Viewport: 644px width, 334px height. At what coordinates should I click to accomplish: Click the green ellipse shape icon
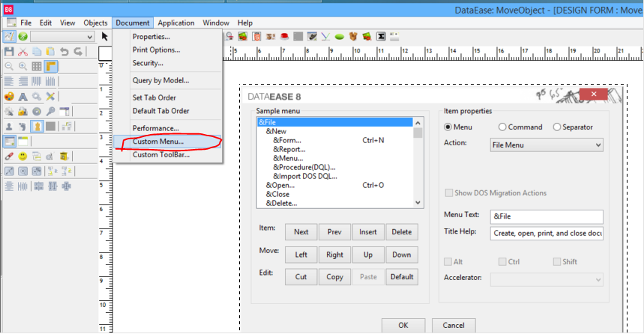[340, 37]
